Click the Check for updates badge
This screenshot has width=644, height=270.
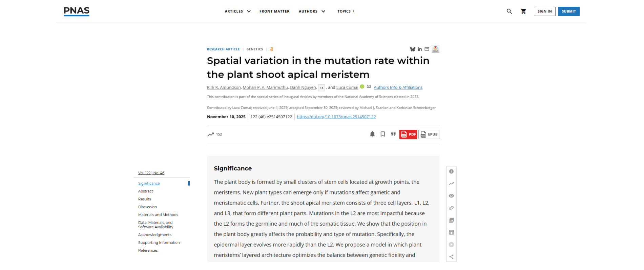436,49
